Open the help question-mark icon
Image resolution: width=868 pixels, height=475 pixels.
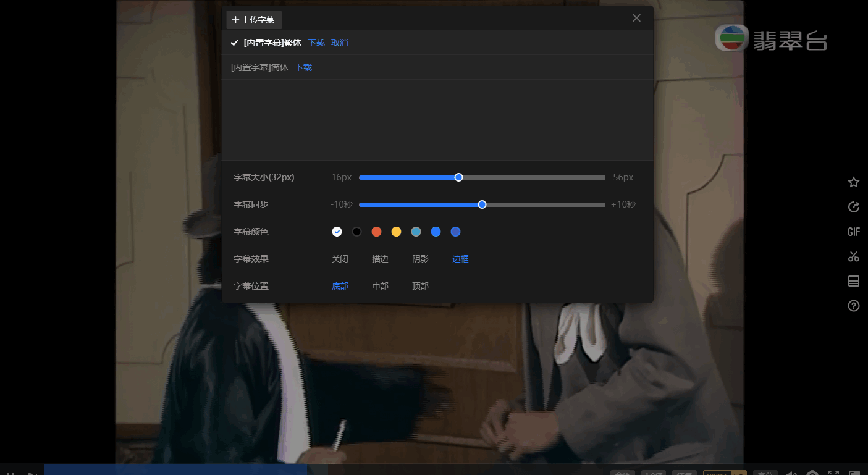853,305
